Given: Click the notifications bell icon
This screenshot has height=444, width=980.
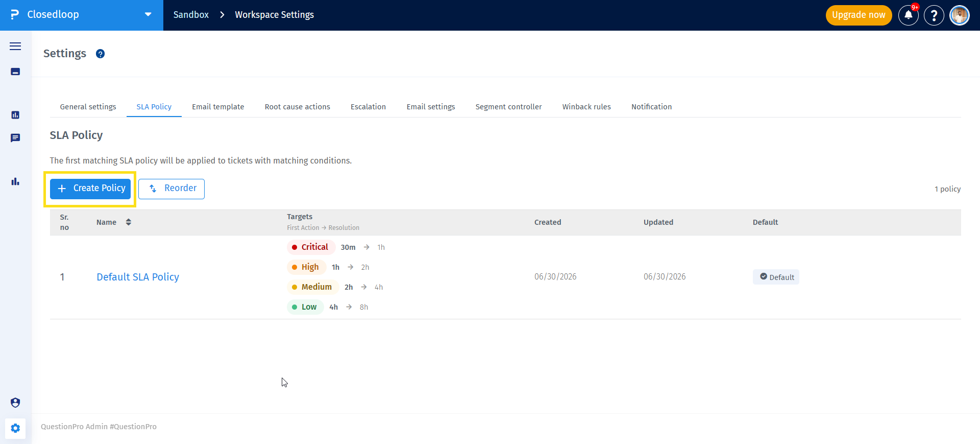Looking at the screenshot, I should pyautogui.click(x=909, y=15).
